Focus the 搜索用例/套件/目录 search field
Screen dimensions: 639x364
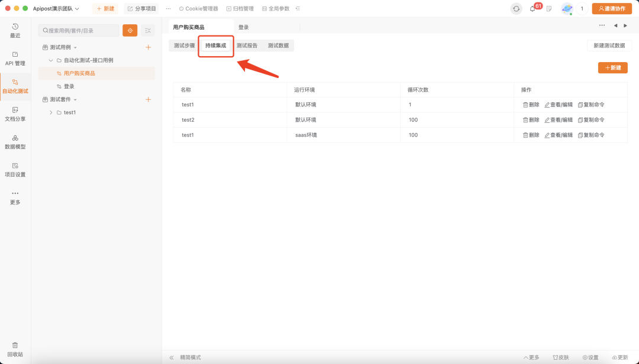[79, 31]
